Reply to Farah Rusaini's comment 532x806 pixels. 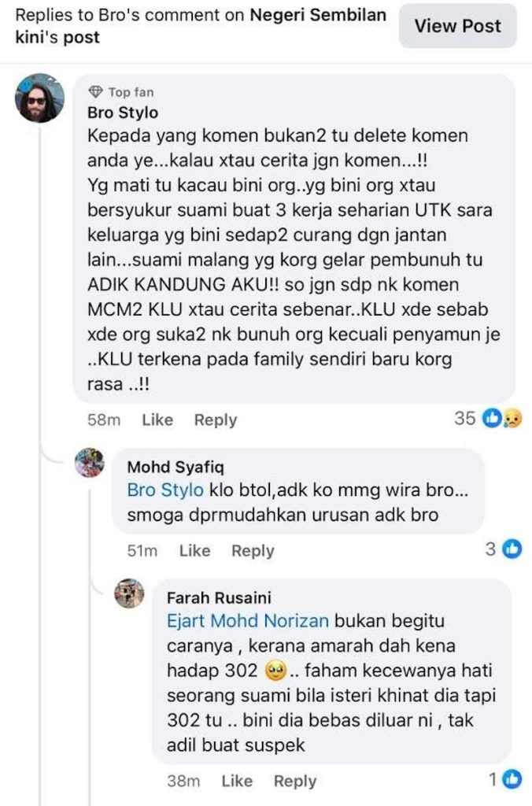point(295,781)
